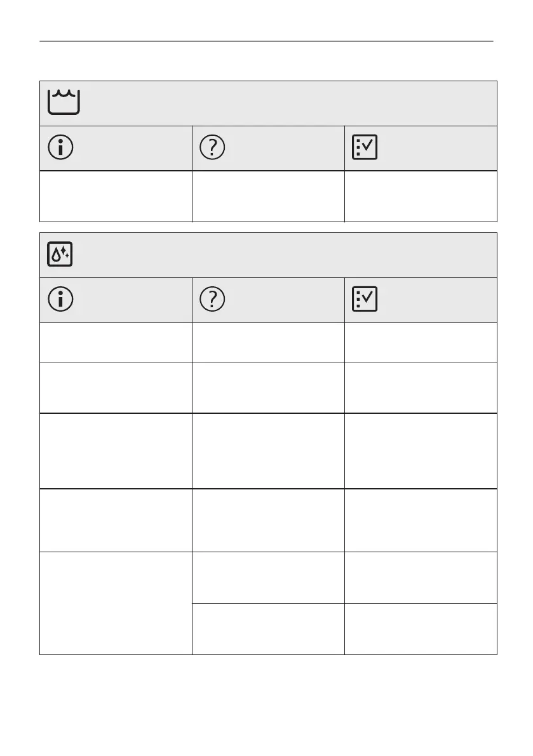
Task: Click the bottom-right cell of the lower table
Action: [x=420, y=628]
